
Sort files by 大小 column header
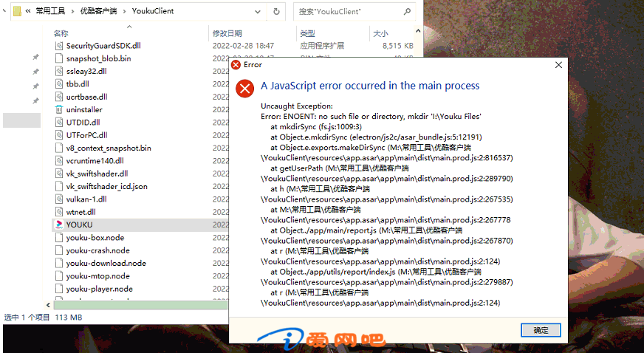tap(380, 33)
